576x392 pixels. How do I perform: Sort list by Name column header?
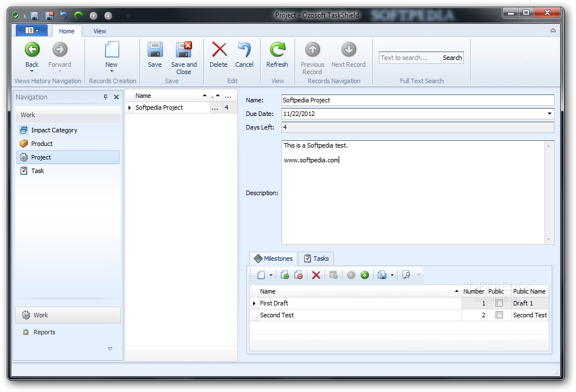(x=172, y=96)
